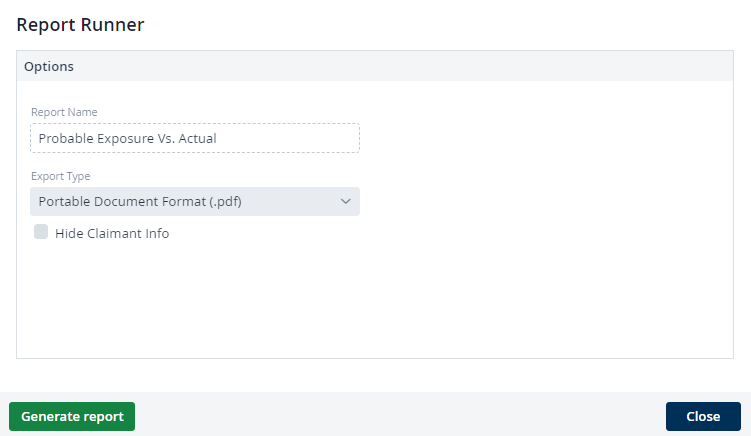Open the Export Type dropdown
The width and height of the screenshot is (751, 436).
coord(195,201)
